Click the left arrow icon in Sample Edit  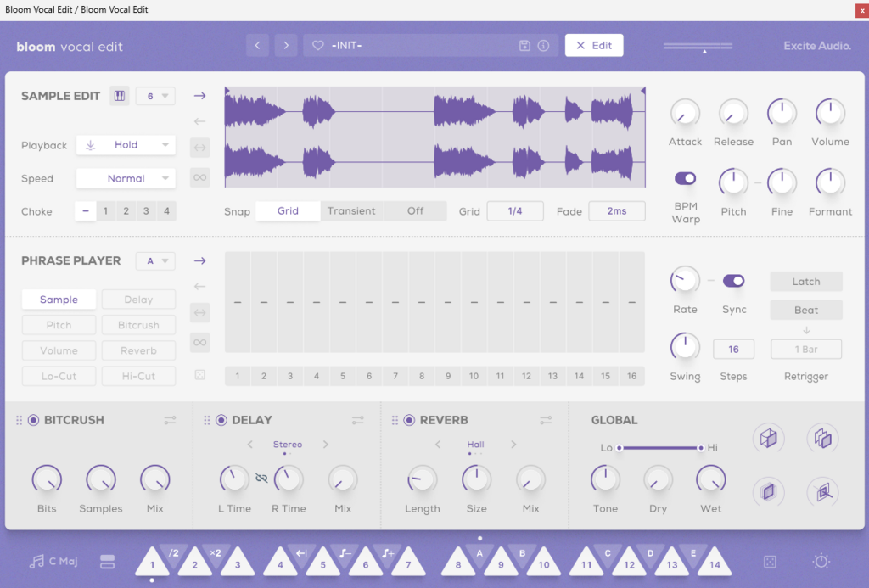pos(200,121)
